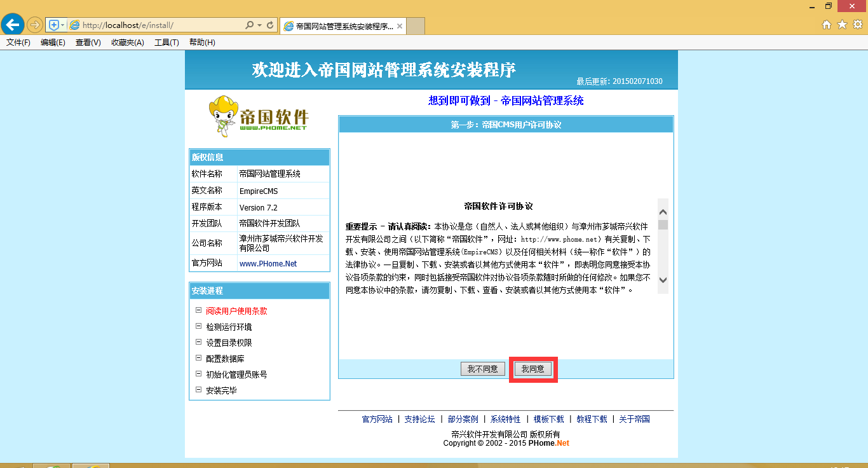
Task: Open the 帮助(H) menu
Action: [202, 43]
